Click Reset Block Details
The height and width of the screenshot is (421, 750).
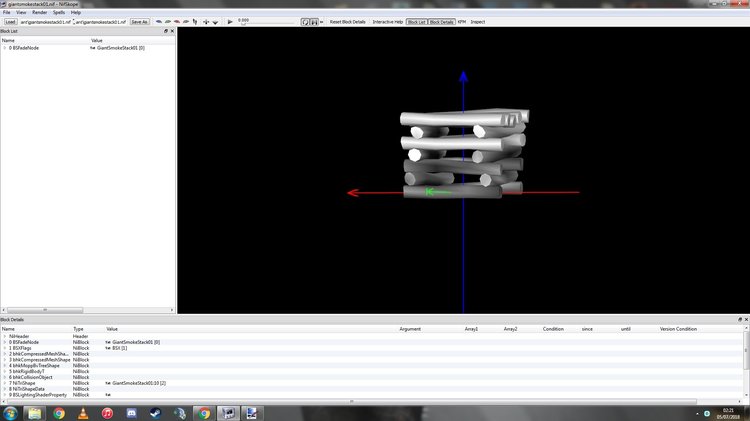click(x=347, y=22)
